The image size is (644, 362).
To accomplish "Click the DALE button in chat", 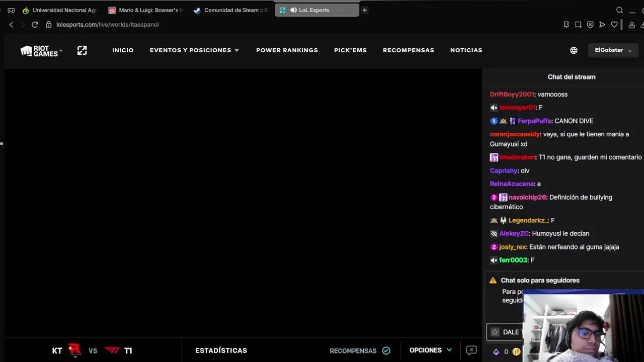I will [x=505, y=332].
